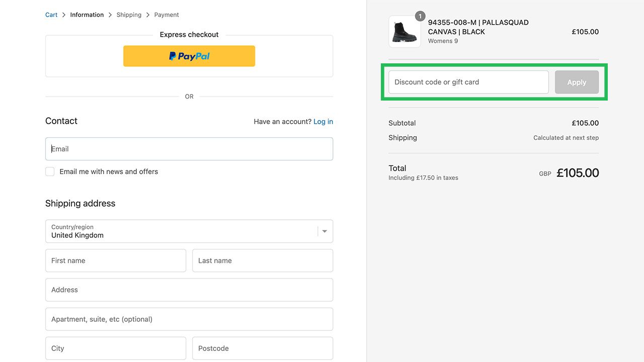644x362 pixels.
Task: Click the Last name field
Action: point(263,260)
